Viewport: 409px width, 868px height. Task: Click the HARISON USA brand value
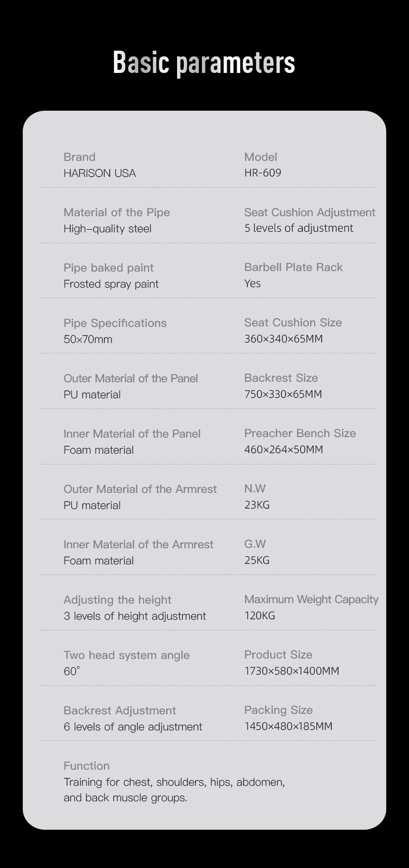coord(99,173)
